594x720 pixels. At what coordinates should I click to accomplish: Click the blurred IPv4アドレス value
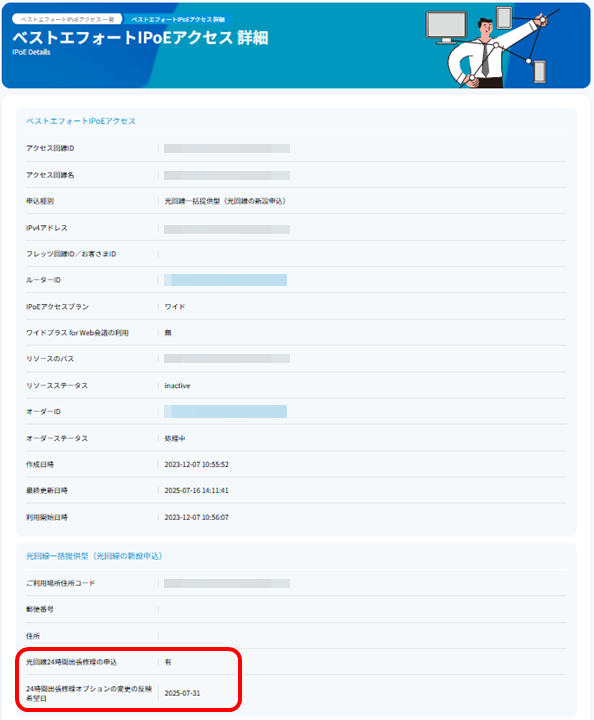[227, 229]
